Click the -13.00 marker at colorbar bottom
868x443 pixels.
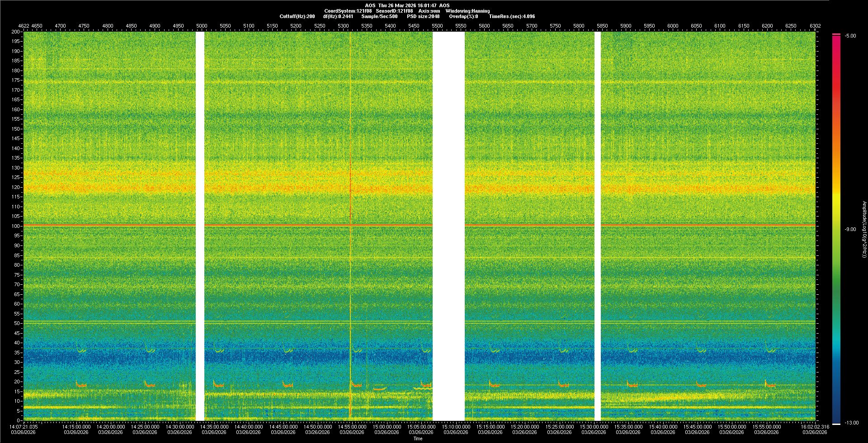click(x=851, y=423)
